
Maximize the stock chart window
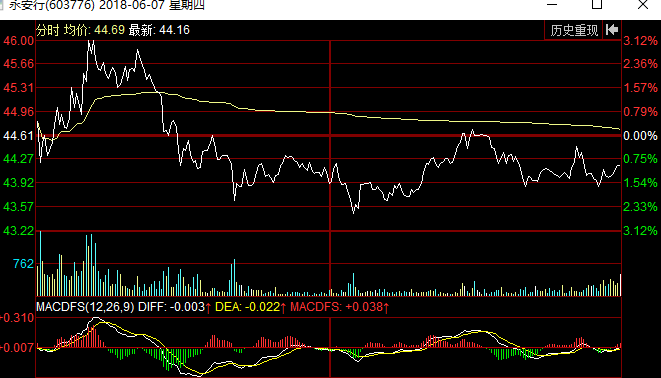coord(597,5)
